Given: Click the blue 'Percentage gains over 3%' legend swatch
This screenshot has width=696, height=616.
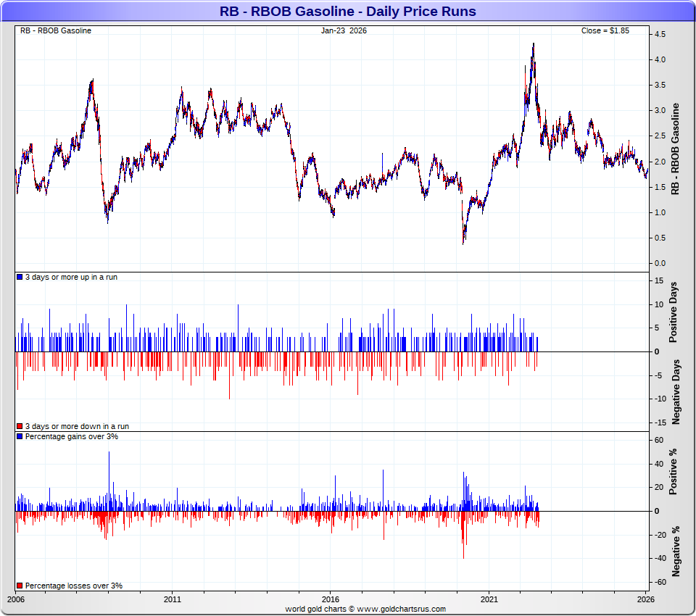Looking at the screenshot, I should pyautogui.click(x=20, y=436).
